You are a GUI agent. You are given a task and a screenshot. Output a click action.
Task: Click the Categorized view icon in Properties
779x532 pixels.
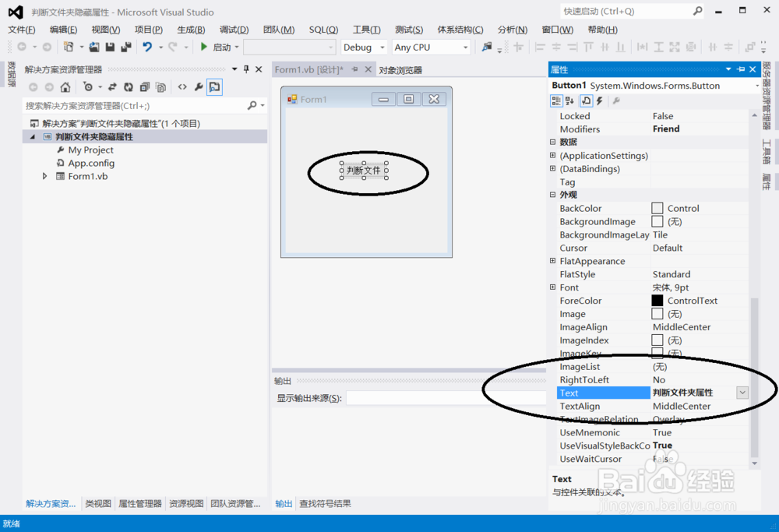click(x=556, y=101)
